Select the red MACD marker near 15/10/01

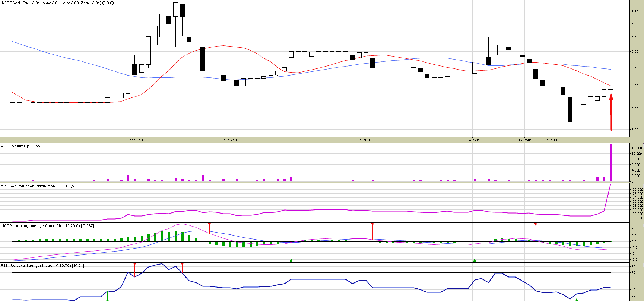pos(372,225)
